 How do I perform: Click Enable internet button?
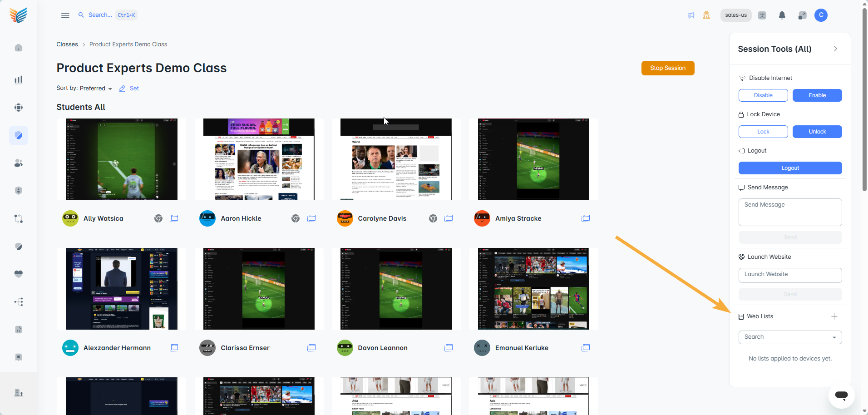817,95
